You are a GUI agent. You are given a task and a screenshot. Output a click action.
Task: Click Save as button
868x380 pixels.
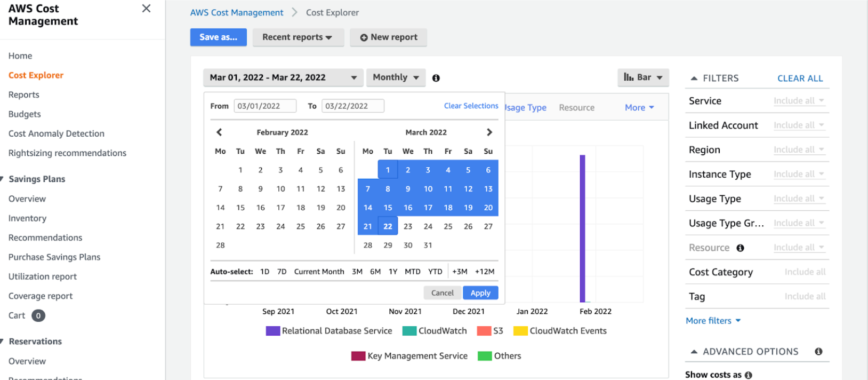(x=219, y=37)
